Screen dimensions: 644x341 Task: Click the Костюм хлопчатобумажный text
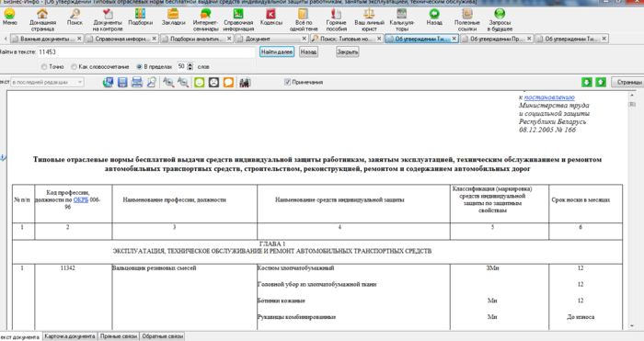coord(295,268)
